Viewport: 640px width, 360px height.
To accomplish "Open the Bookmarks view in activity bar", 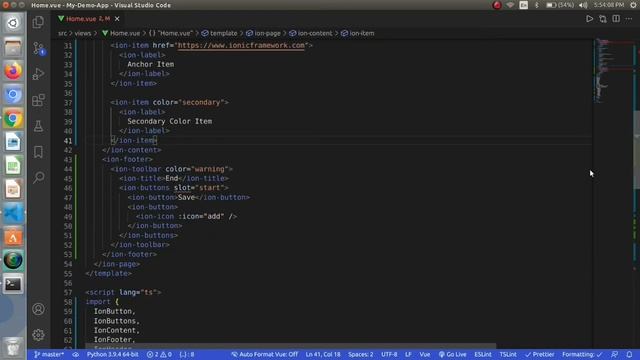I will pyautogui.click(x=38, y=152).
